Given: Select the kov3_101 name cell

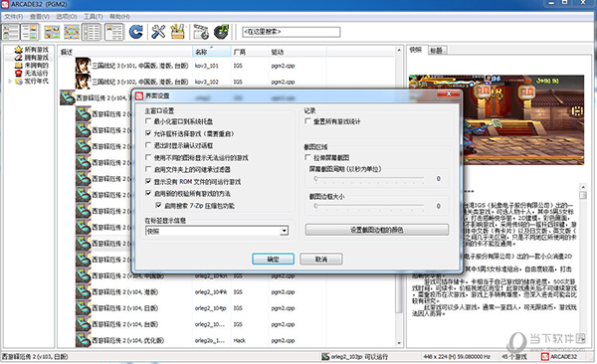Looking at the screenshot, I should pos(207,66).
